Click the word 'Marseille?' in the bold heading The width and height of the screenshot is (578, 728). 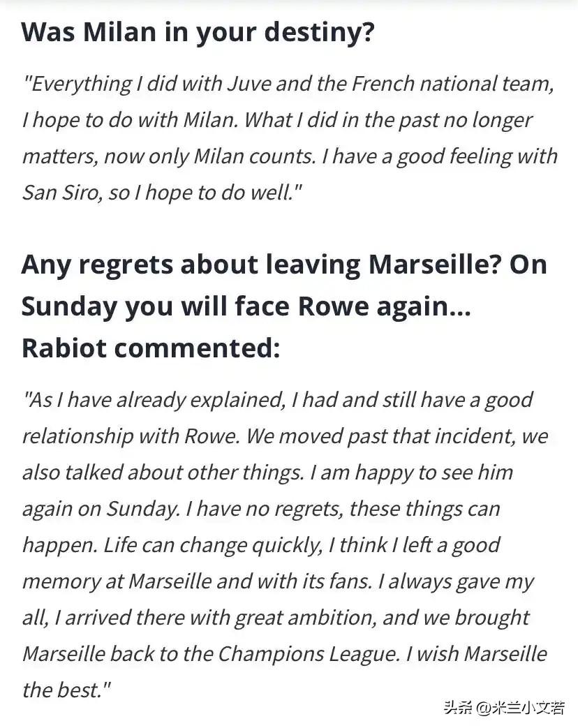pos(435,265)
